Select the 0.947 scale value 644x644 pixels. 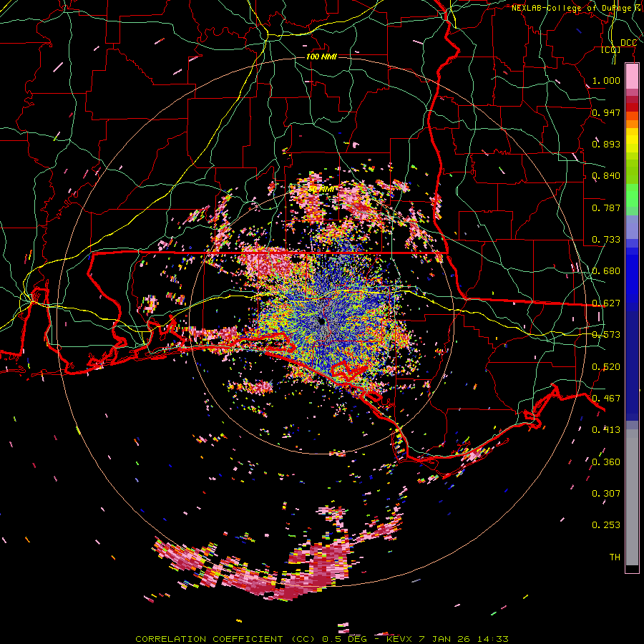click(606, 112)
